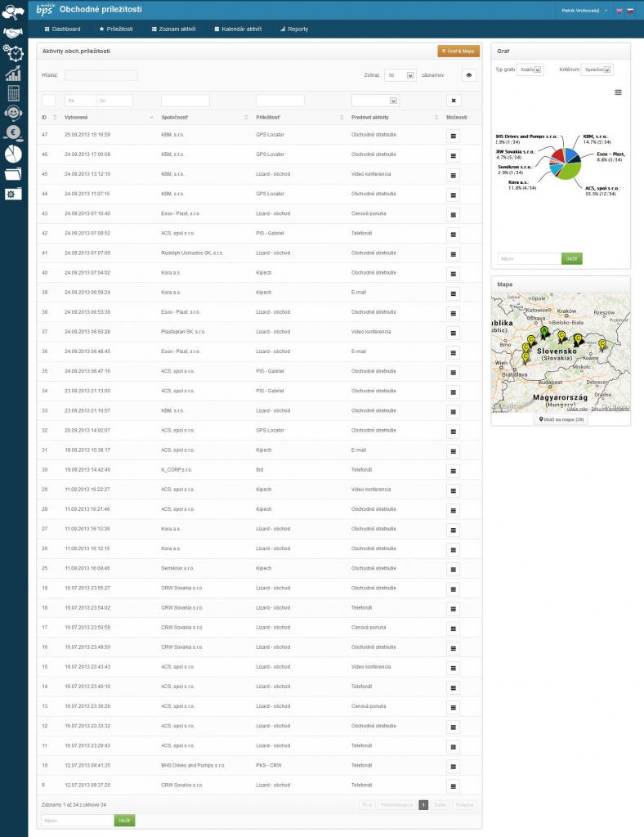644x837 pixels.
Task: Sort the table by Príležitosť column
Action: [299, 118]
